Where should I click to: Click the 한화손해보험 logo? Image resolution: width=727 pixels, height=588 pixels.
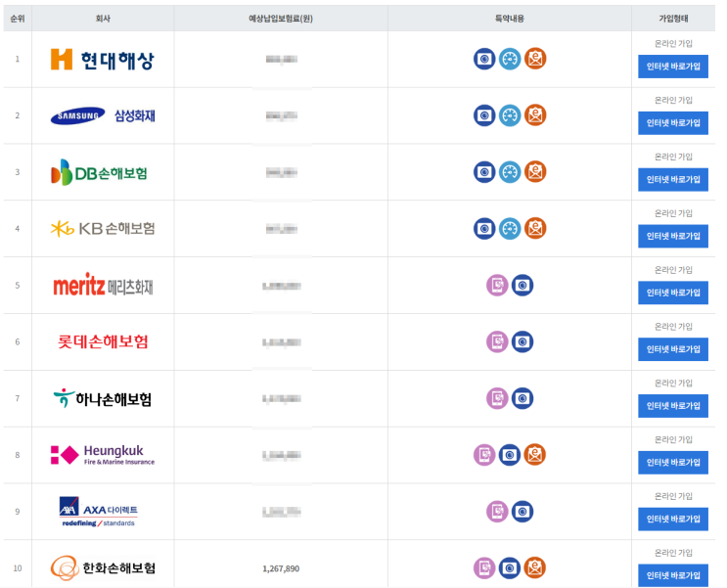click(x=103, y=568)
